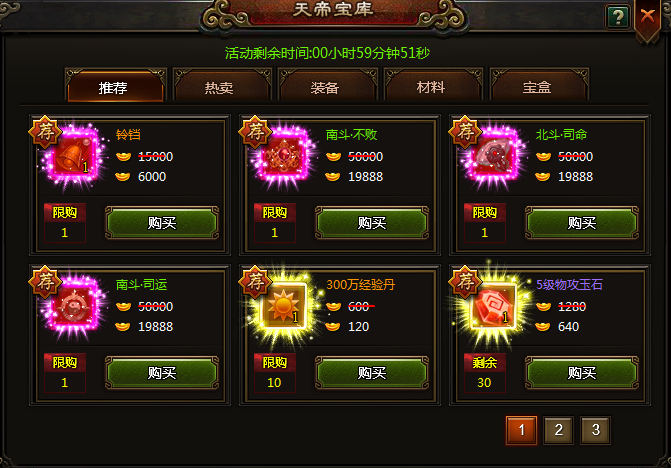Go to page 3
Viewport: 671px width, 468px height.
pyautogui.click(x=595, y=430)
